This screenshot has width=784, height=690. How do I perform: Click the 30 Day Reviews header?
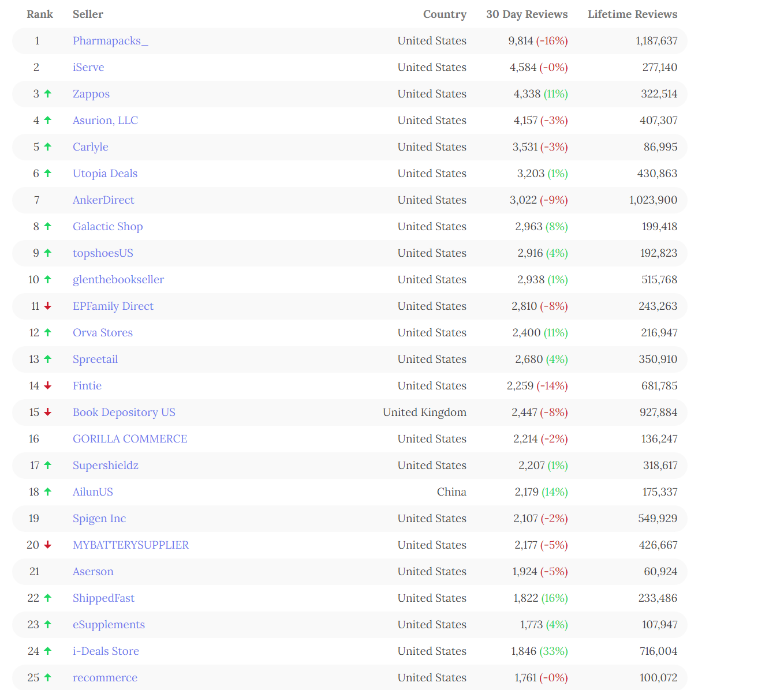[527, 14]
